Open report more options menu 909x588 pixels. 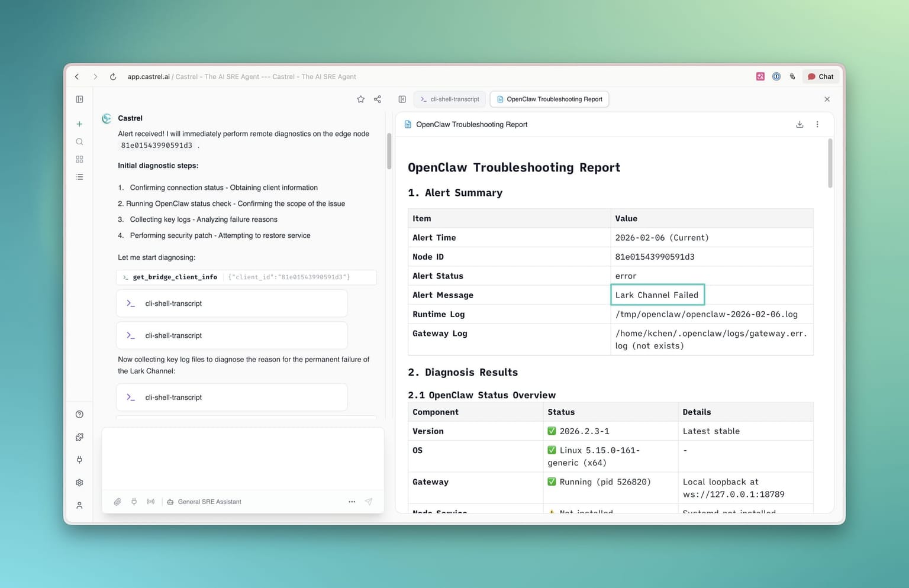tap(817, 124)
